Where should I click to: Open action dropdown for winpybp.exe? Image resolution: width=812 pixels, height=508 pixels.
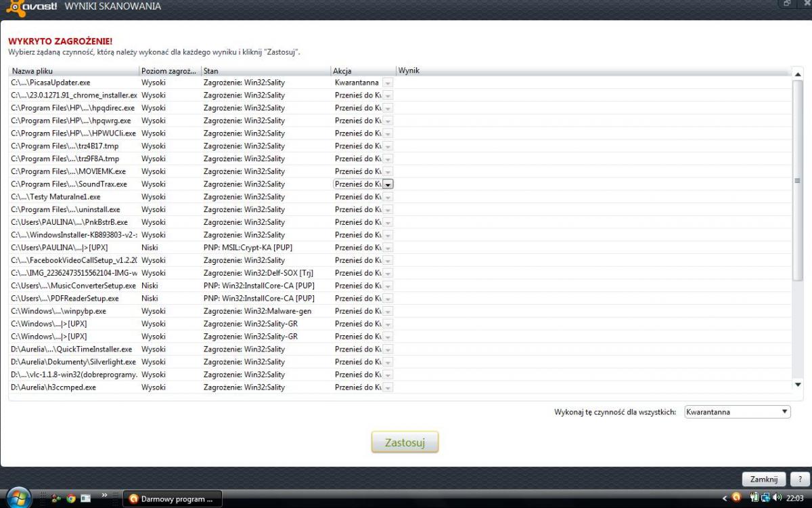(388, 312)
